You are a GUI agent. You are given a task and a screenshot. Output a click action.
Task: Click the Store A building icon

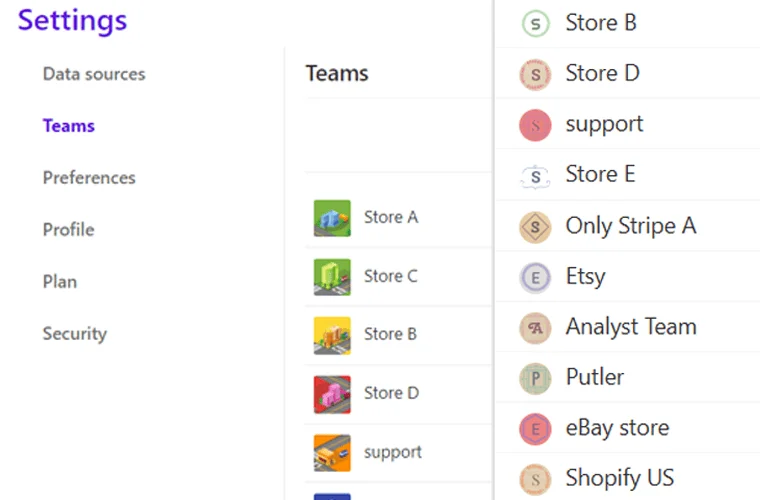coord(332,218)
